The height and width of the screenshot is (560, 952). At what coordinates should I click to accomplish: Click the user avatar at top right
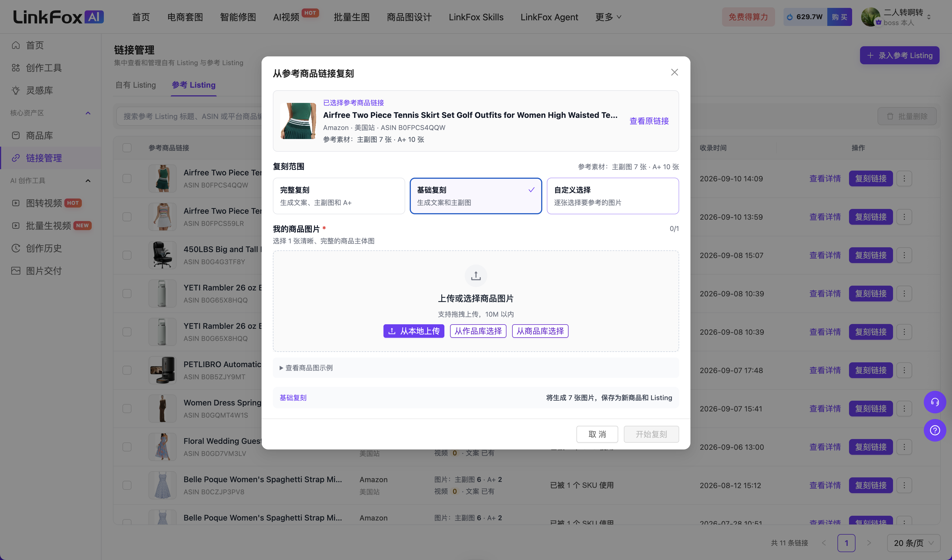click(870, 17)
